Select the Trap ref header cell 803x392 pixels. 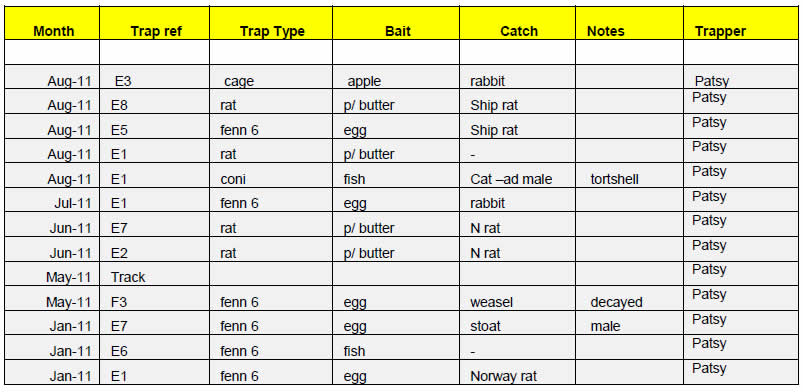(155, 24)
